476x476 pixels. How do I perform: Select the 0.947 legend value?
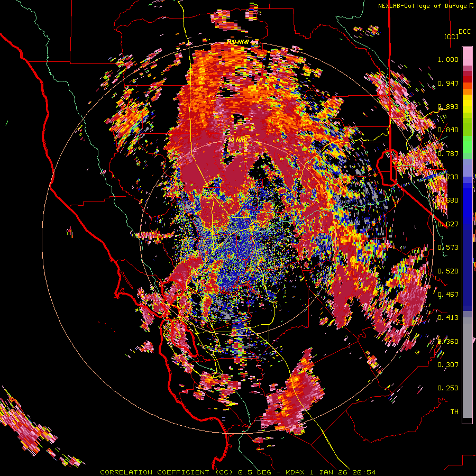[448, 83]
